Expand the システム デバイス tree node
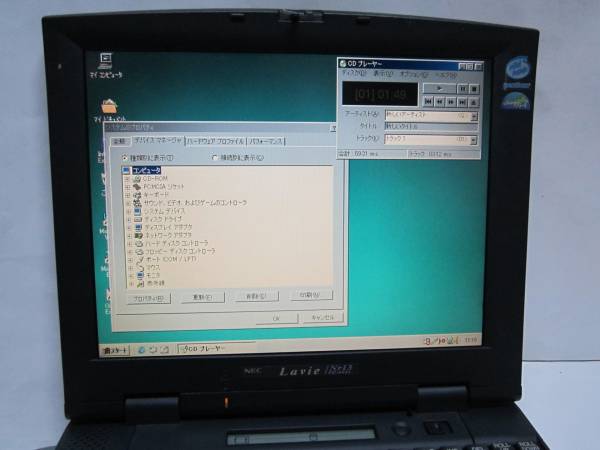The image size is (600, 450). click(129, 211)
